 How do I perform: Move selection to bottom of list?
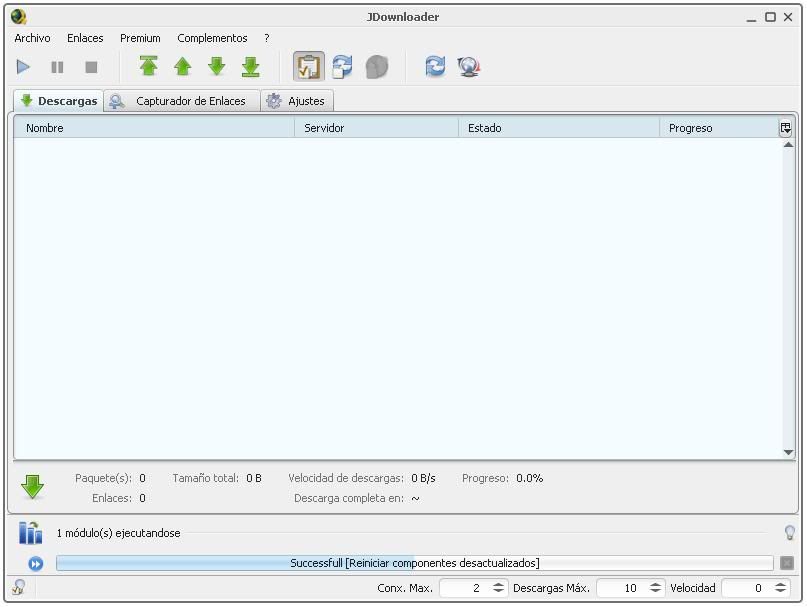click(250, 67)
